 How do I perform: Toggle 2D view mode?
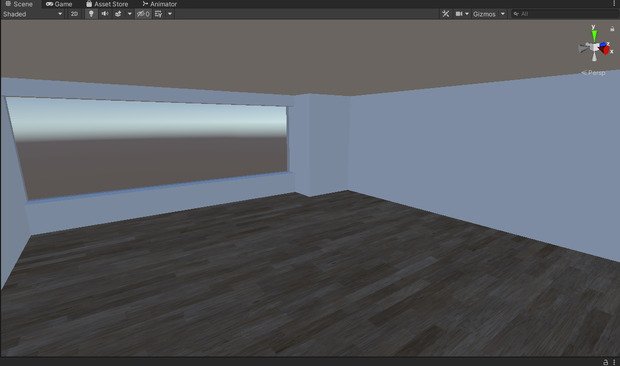tap(74, 14)
